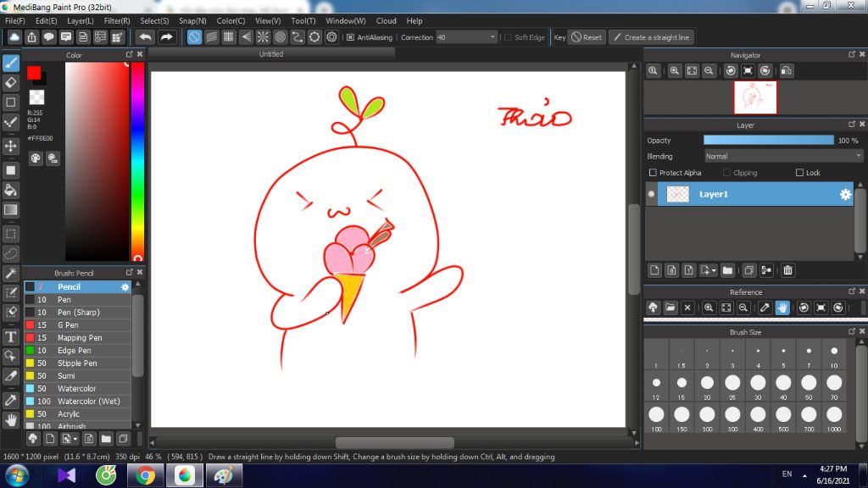Open Google Chrome from taskbar
This screenshot has height=488, width=868.
click(145, 476)
